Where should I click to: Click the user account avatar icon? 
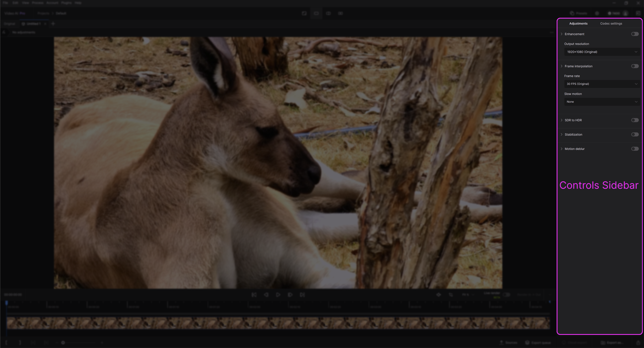[x=625, y=13]
